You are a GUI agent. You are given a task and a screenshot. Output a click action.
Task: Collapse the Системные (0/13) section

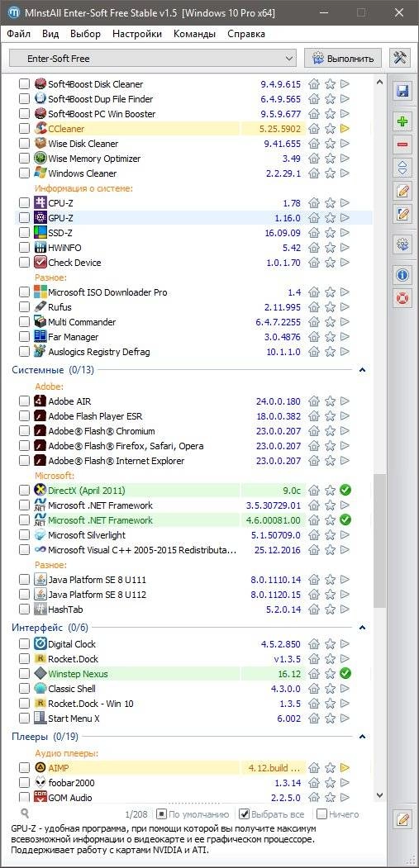point(362,370)
